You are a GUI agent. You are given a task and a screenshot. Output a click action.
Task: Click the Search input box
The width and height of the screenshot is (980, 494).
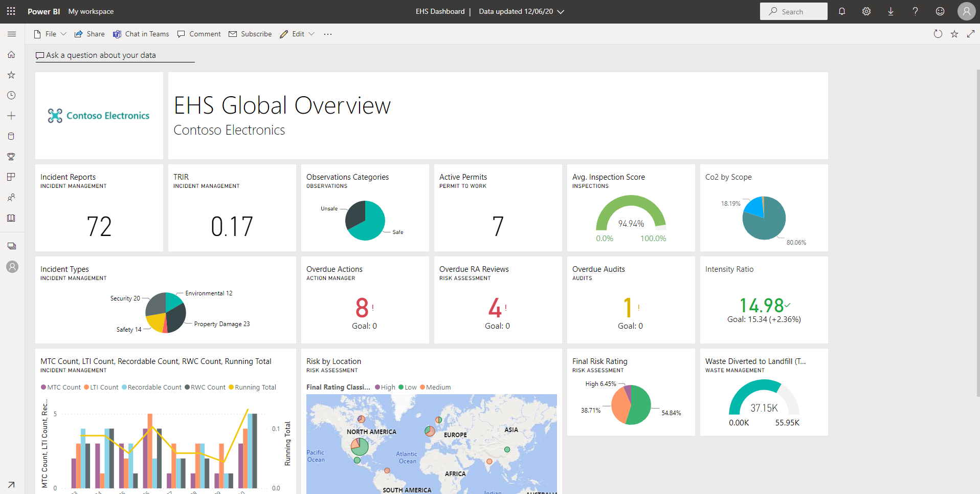pyautogui.click(x=793, y=11)
